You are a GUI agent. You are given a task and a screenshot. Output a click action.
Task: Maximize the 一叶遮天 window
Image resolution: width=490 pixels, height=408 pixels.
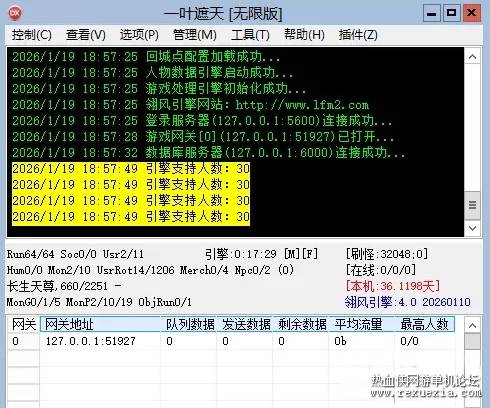451,13
